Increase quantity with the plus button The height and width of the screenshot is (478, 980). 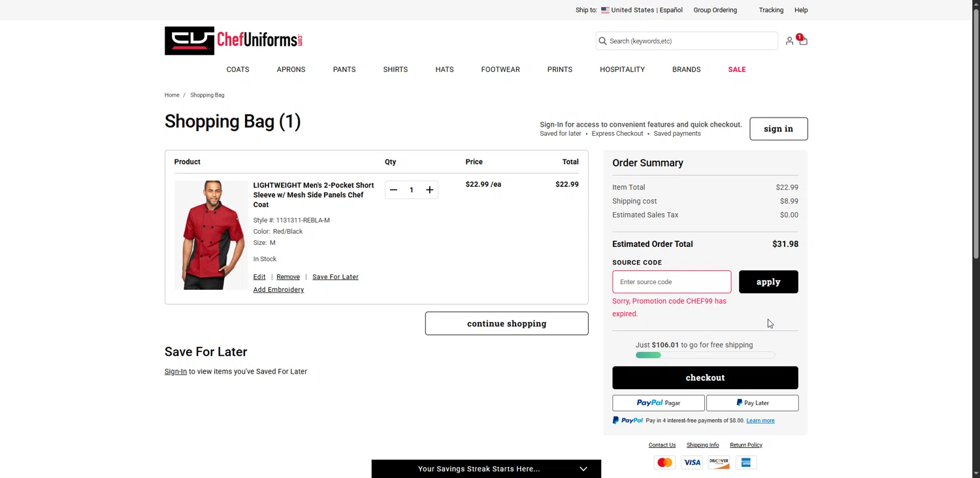pos(429,190)
